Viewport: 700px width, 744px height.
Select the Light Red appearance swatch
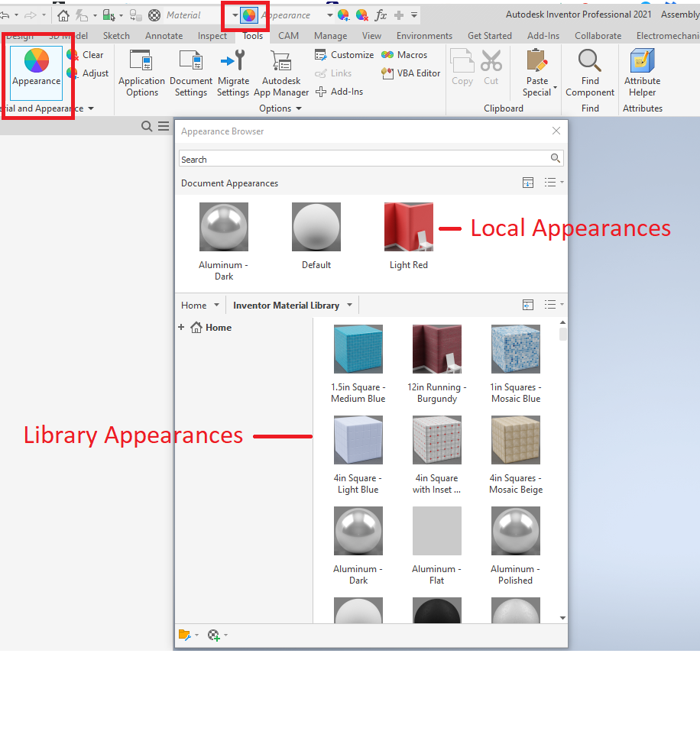pos(408,226)
